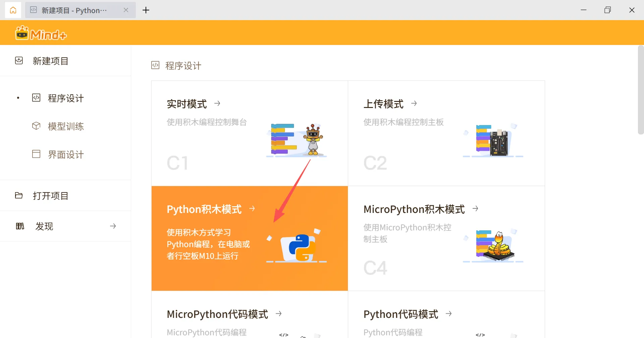Select 程序设计 in the sidebar
This screenshot has height=338, width=644.
[x=66, y=98]
